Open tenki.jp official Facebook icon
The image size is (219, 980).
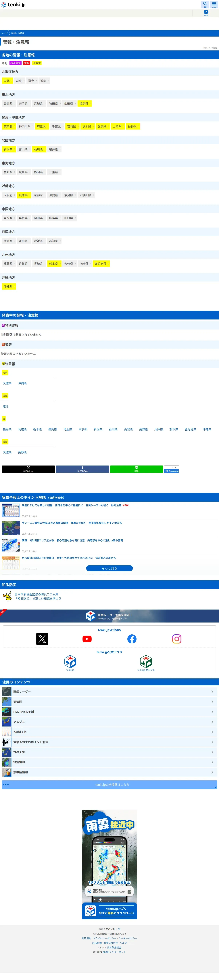coord(132,639)
